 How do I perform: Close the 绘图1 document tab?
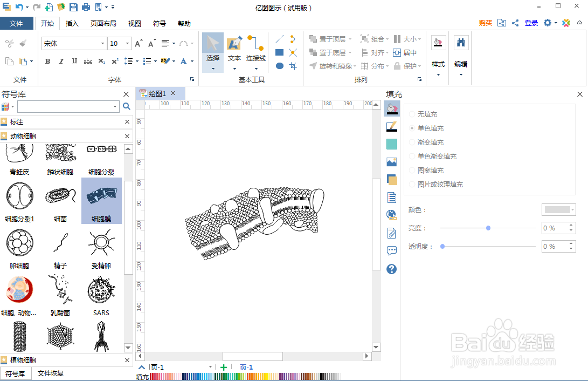(x=173, y=93)
